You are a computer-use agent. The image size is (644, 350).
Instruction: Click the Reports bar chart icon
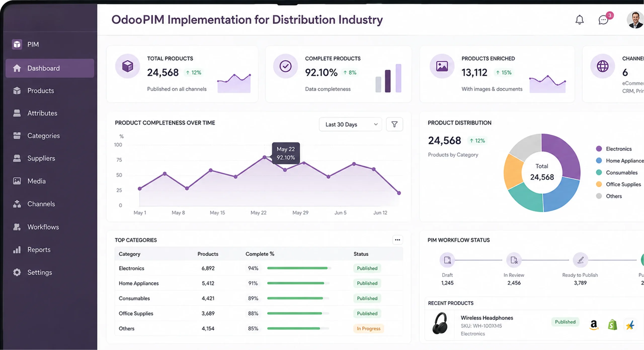(x=17, y=250)
